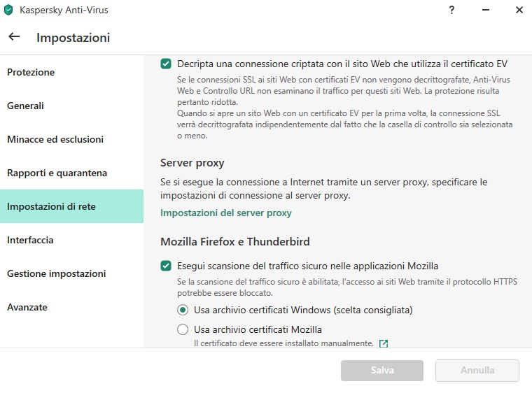Switch to Generali settings section

coord(71,106)
